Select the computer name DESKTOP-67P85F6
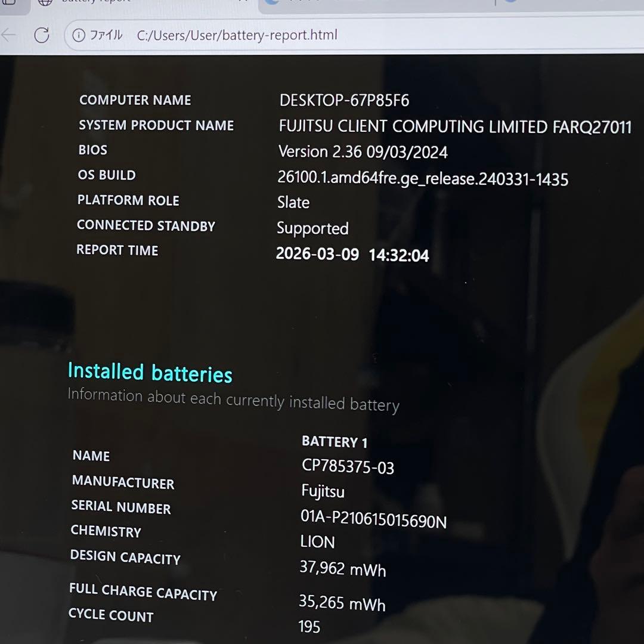Viewport: 644px width, 644px height. click(344, 101)
